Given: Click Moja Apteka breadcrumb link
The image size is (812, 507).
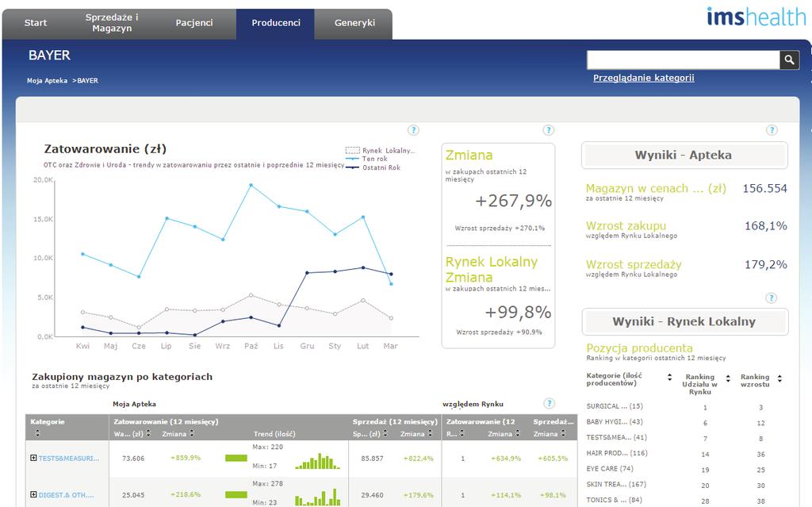Looking at the screenshot, I should (x=47, y=80).
